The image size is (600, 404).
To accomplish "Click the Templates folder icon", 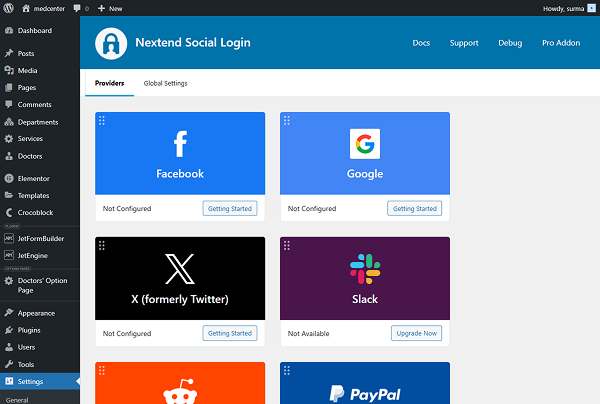I will coord(9,195).
